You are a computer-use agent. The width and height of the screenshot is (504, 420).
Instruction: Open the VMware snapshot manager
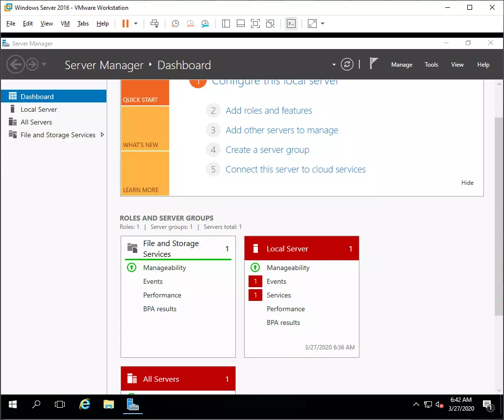click(x=205, y=24)
